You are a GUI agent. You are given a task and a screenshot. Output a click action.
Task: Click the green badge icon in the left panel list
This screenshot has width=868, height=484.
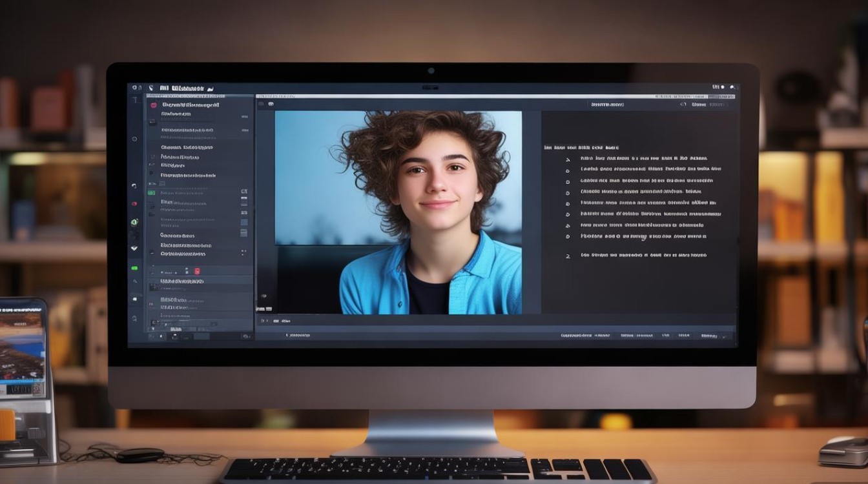pos(152,192)
